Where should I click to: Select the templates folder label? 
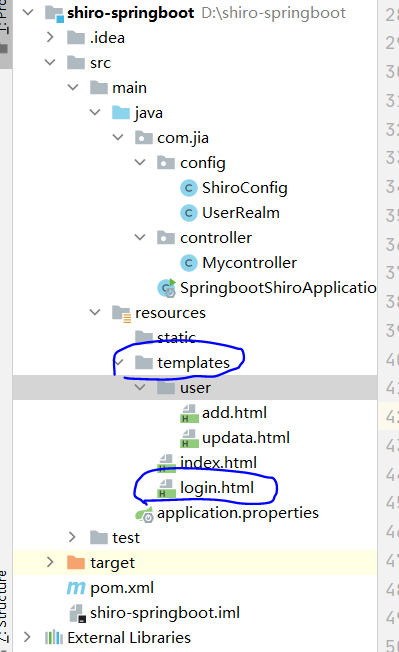click(x=193, y=363)
